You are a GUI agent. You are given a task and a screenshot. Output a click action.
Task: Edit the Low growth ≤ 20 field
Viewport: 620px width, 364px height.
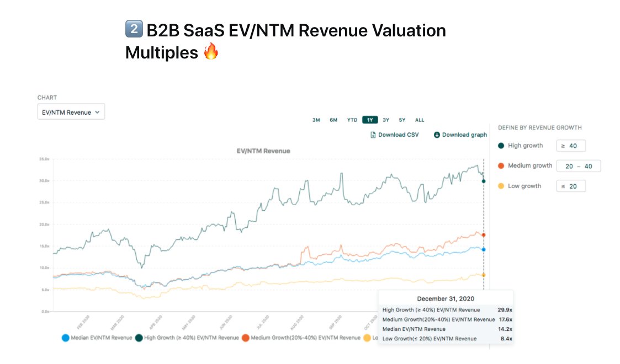(x=570, y=186)
